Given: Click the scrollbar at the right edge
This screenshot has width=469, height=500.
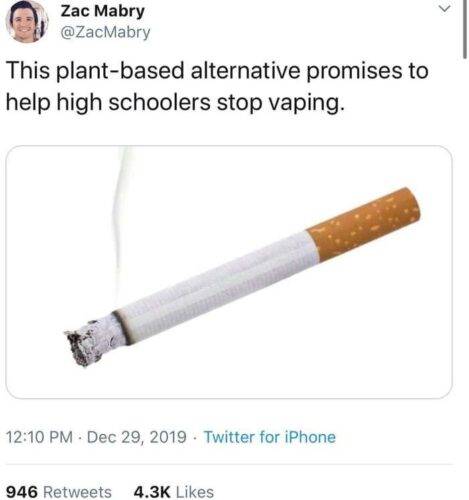Looking at the screenshot, I should click(x=465, y=29).
